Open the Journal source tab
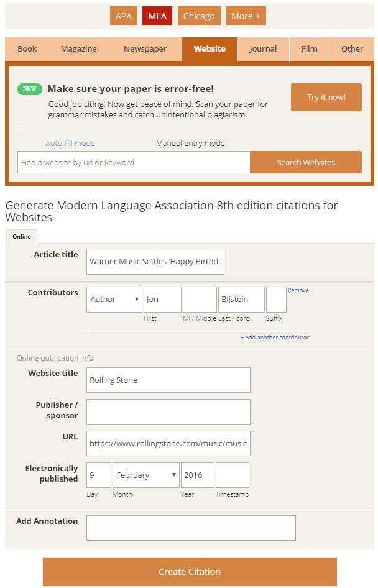Image resolution: width=378 pixels, height=588 pixels. click(x=263, y=49)
